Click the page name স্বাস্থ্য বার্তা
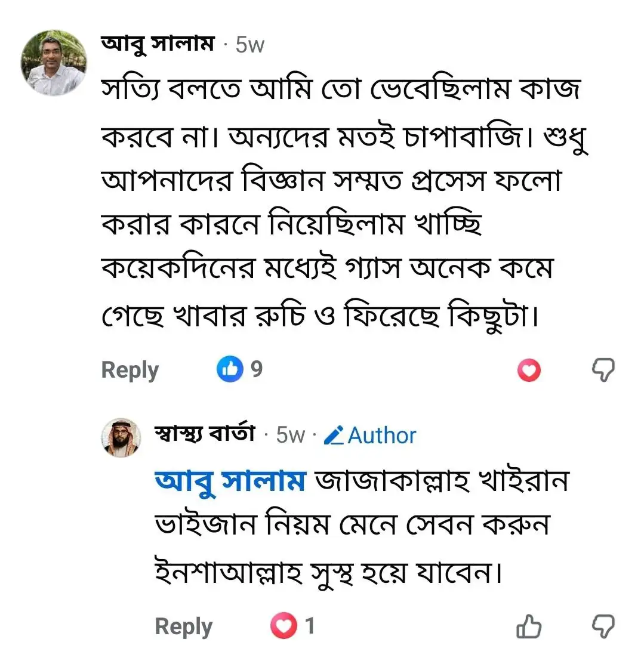Viewport: 644px width, 667px height. 205,434
